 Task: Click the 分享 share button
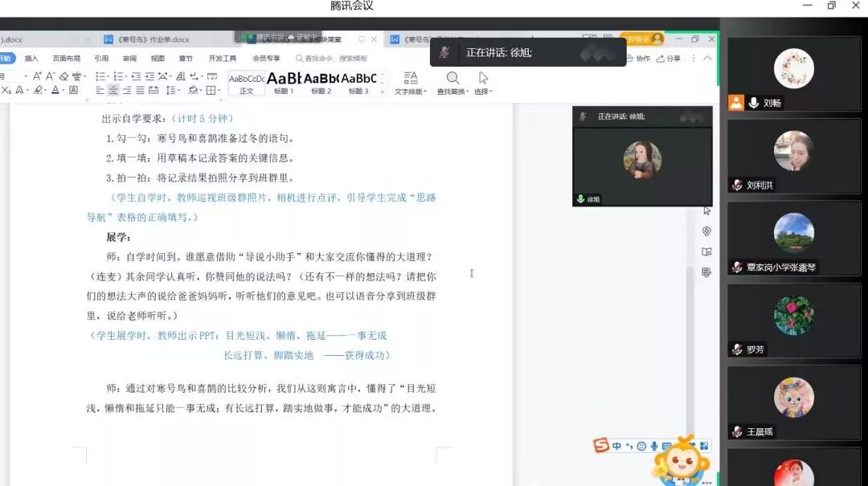click(669, 58)
